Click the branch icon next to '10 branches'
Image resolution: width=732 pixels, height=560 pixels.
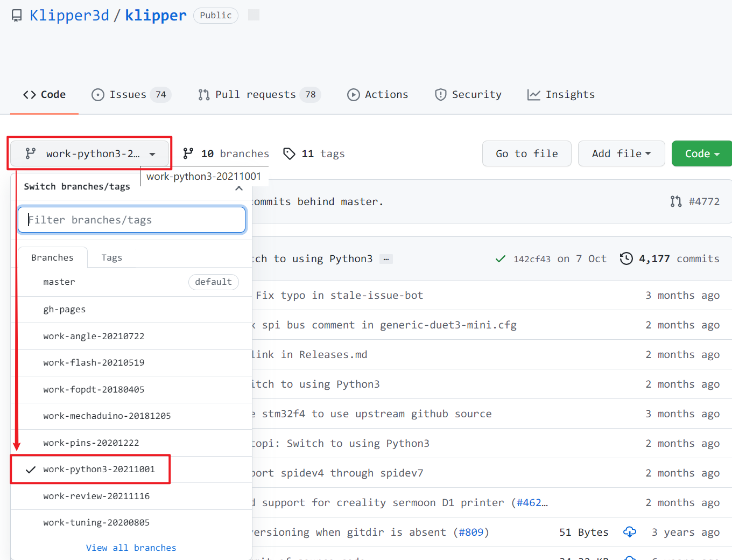click(188, 154)
